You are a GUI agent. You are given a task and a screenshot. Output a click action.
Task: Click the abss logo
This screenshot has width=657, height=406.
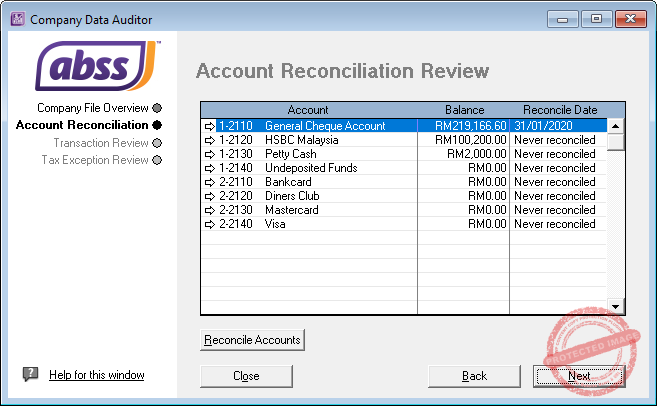pyautogui.click(x=98, y=66)
